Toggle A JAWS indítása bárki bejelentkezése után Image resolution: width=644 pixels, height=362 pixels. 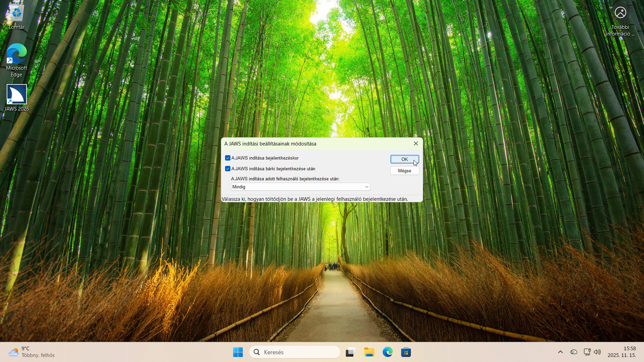pyautogui.click(x=228, y=169)
